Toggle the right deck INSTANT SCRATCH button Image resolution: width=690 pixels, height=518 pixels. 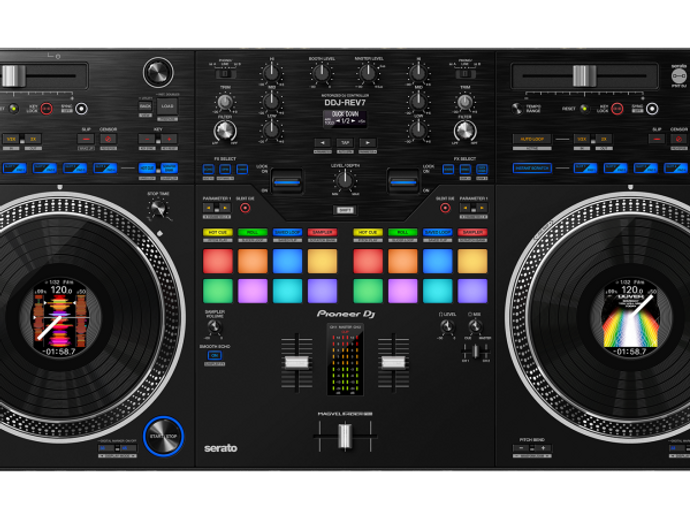532,168
